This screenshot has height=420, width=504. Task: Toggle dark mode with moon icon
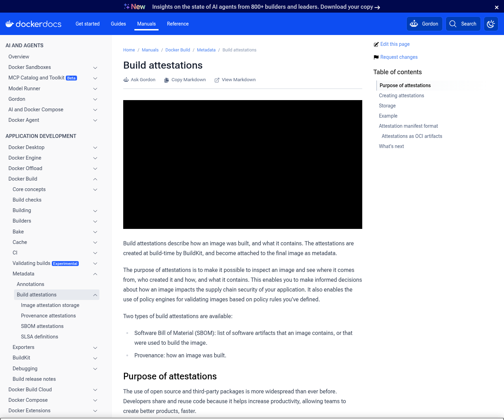click(491, 24)
